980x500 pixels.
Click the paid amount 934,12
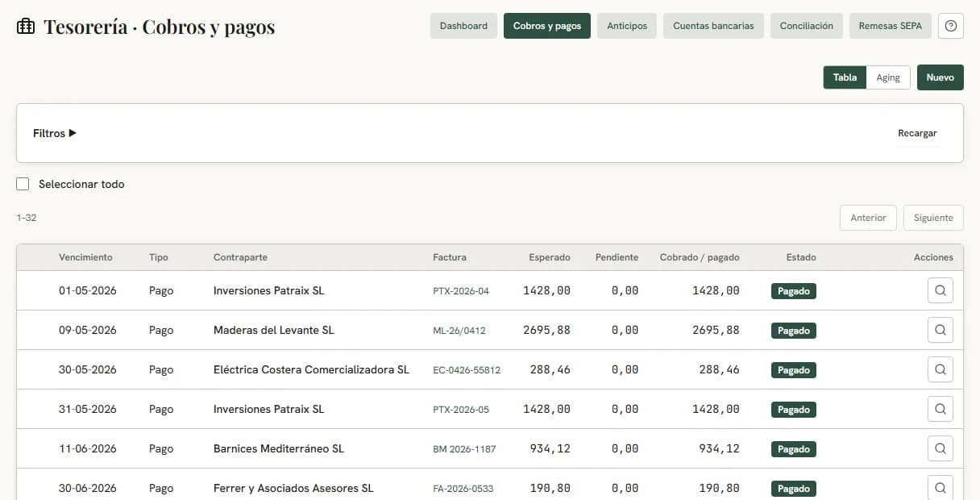pos(719,448)
